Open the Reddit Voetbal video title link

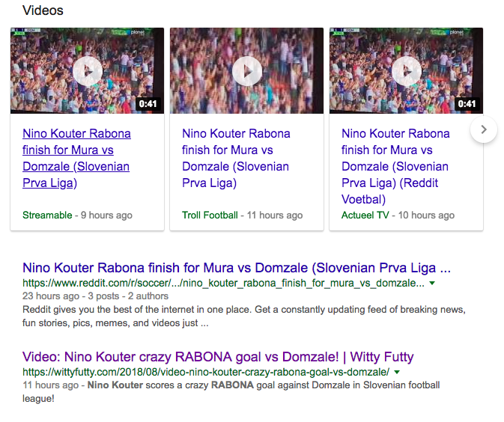click(x=395, y=166)
